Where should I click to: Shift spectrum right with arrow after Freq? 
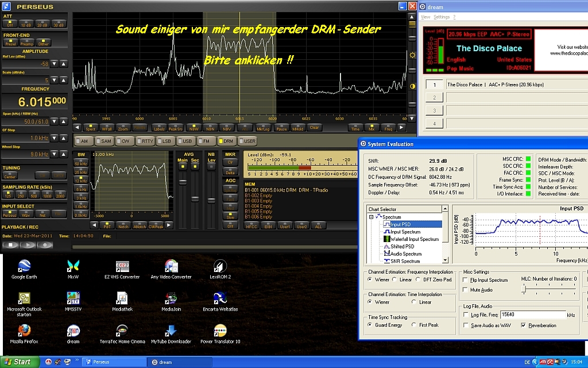401,128
